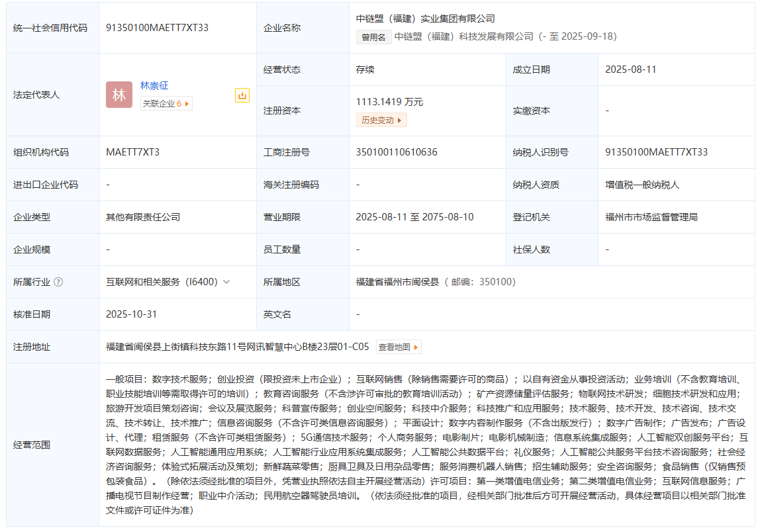Viewport: 758px width, 532px height.
Task: Click the 查看地图 button
Action: [399, 347]
